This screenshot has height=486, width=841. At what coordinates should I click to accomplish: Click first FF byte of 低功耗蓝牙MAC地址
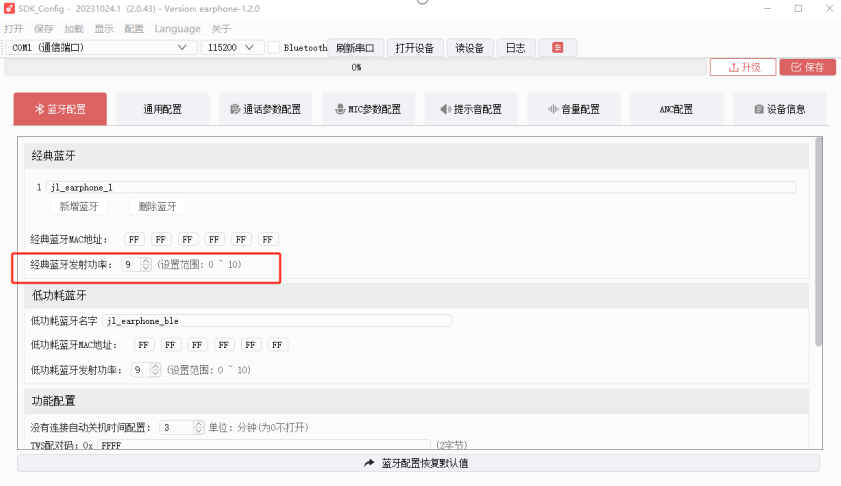[x=144, y=345]
